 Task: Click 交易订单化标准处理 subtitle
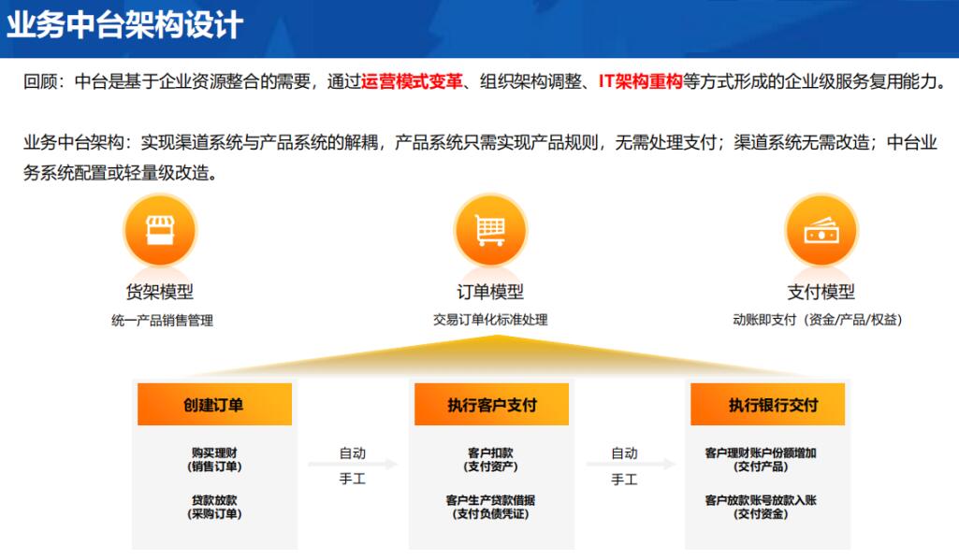tap(490, 320)
